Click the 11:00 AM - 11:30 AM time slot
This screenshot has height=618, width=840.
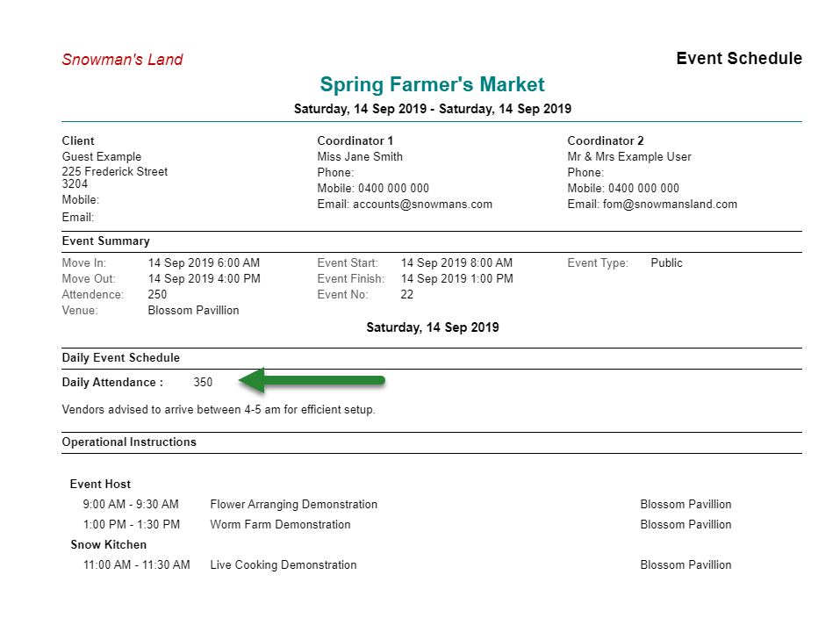pos(136,565)
